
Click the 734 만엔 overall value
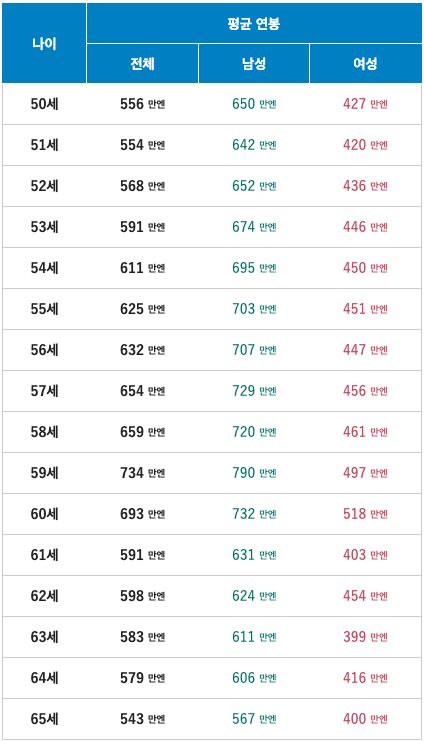point(142,473)
